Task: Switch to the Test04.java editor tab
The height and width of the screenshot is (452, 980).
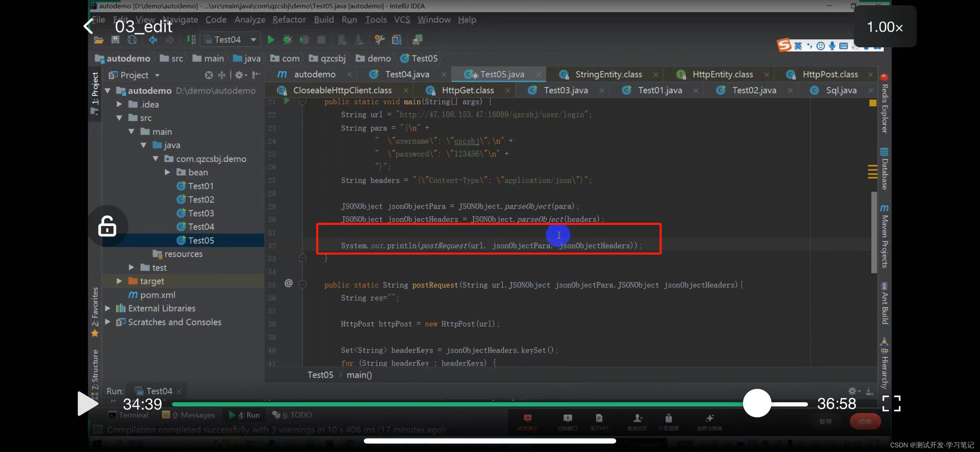Action: click(407, 74)
